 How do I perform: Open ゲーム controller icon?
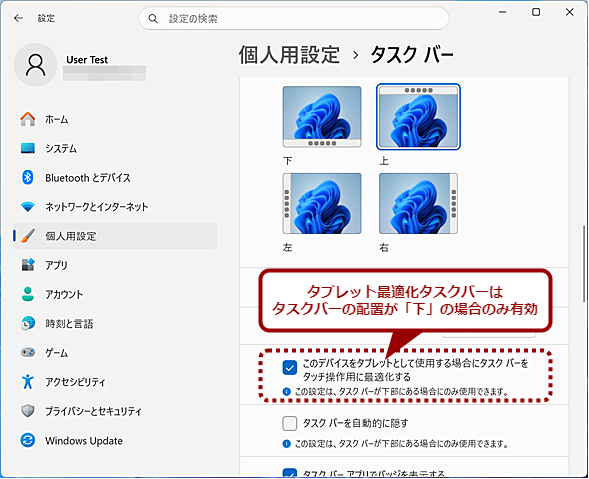click(27, 352)
